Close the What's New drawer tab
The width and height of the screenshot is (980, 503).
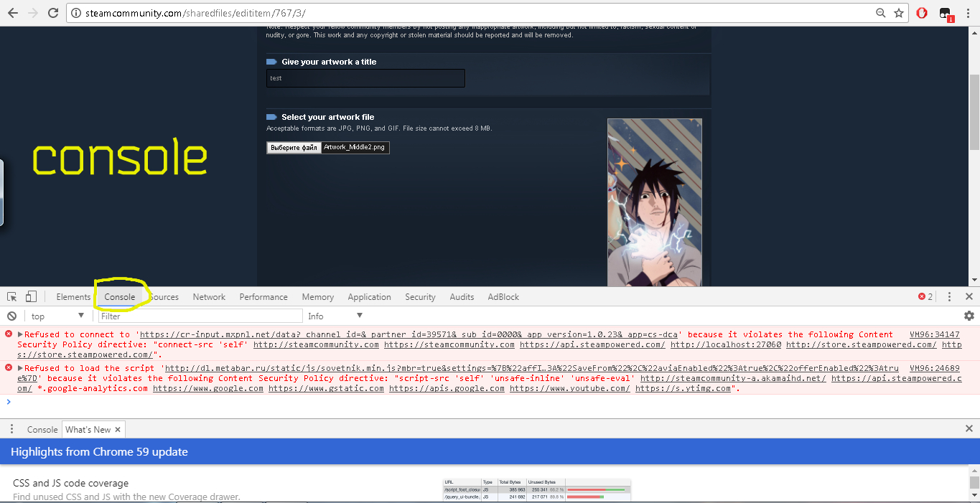(118, 429)
